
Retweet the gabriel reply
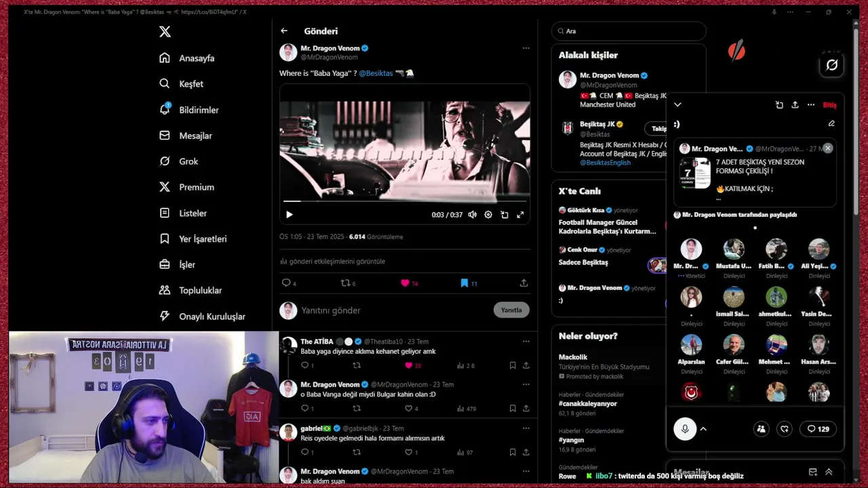click(x=357, y=452)
